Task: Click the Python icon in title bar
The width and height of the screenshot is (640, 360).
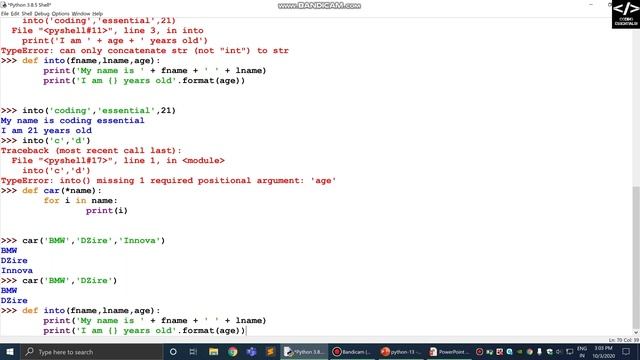Action: [x=4, y=5]
